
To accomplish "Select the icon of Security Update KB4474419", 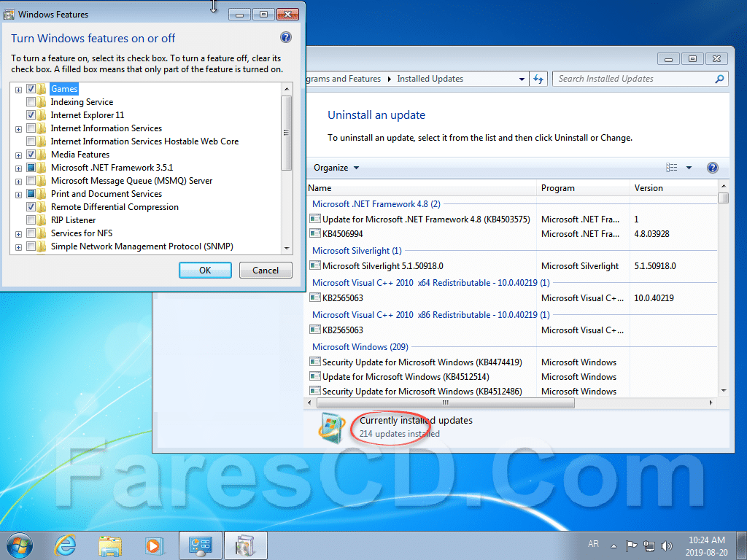I will pyautogui.click(x=315, y=362).
